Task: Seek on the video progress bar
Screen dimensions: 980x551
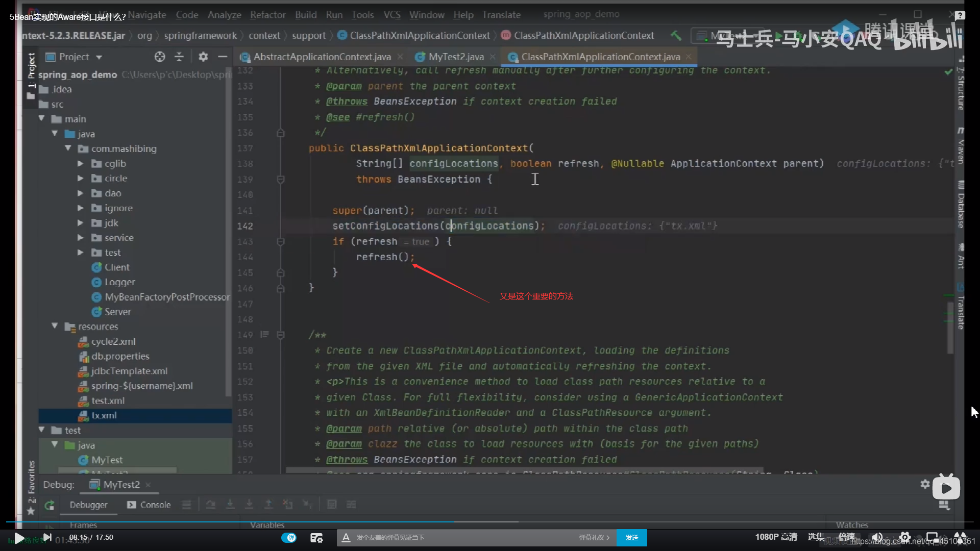Action: pos(490,521)
